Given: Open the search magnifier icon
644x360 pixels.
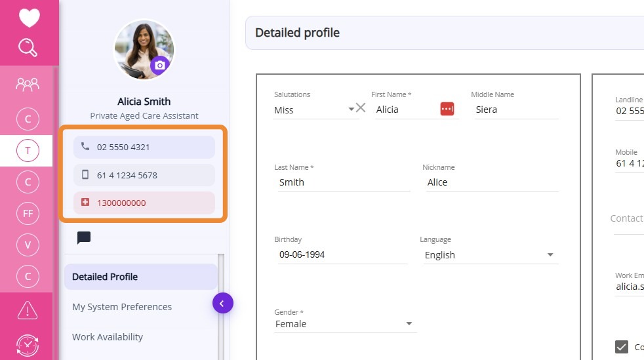Looking at the screenshot, I should pos(28,47).
